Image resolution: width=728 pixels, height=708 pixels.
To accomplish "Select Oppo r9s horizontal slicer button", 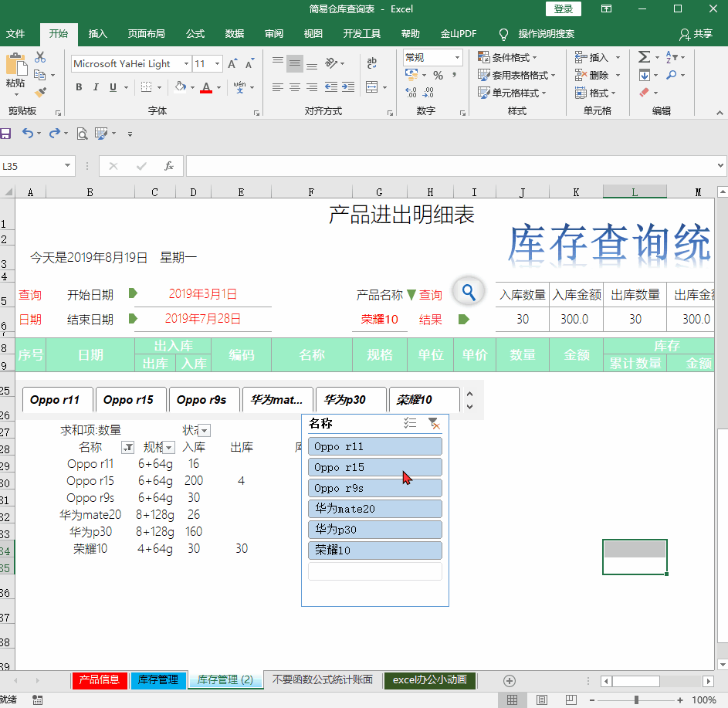I will point(205,400).
